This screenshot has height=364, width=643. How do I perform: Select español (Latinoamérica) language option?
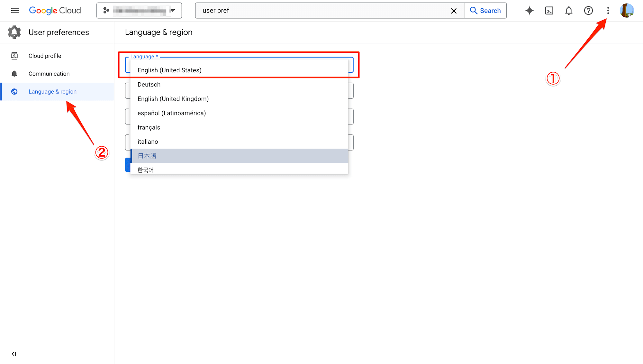(171, 113)
